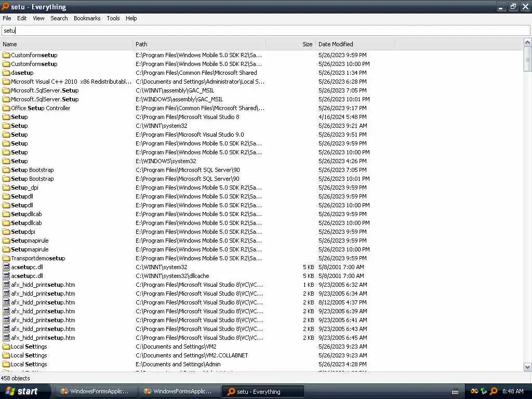Open the File menu

pyautogui.click(x=7, y=18)
